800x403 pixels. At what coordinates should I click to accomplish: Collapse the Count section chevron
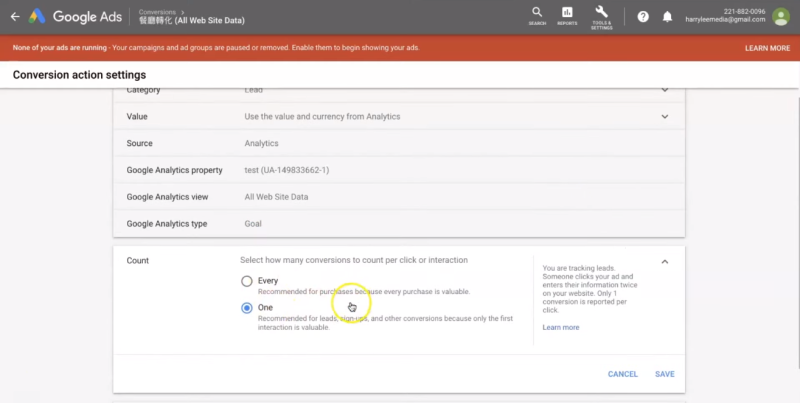click(x=665, y=262)
